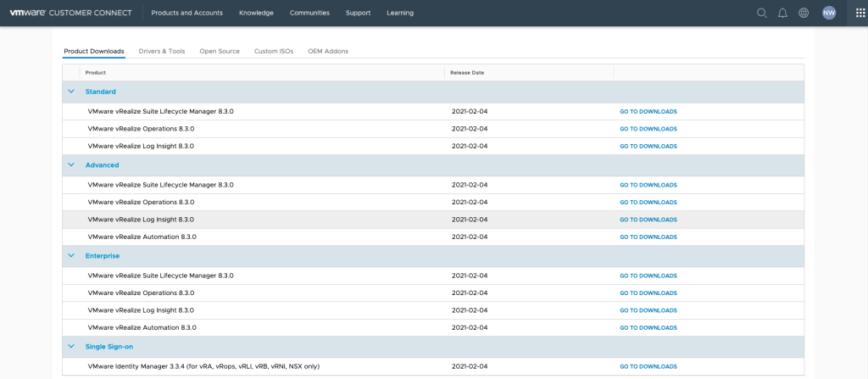Click the search magnifier icon

(x=761, y=13)
